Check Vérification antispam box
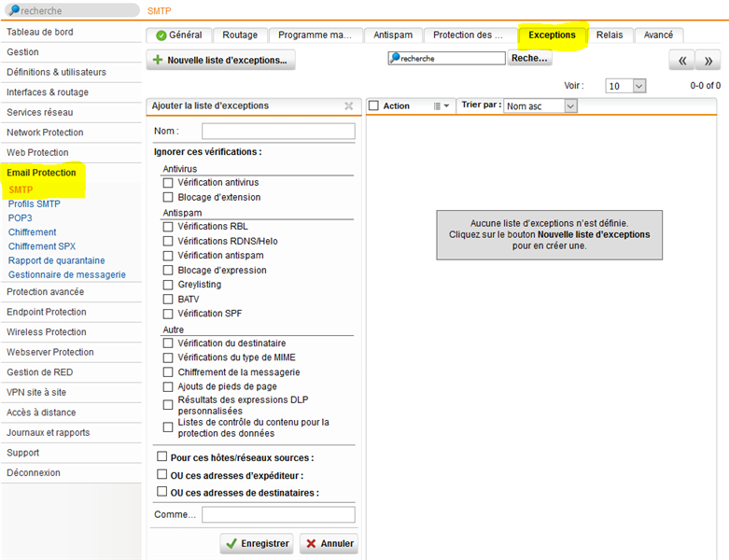729x560 pixels. click(x=168, y=256)
